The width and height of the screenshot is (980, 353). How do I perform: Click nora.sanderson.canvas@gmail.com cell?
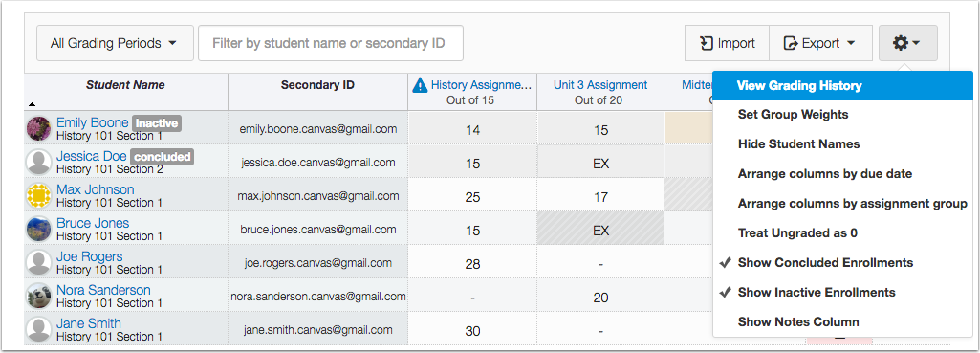(318, 296)
